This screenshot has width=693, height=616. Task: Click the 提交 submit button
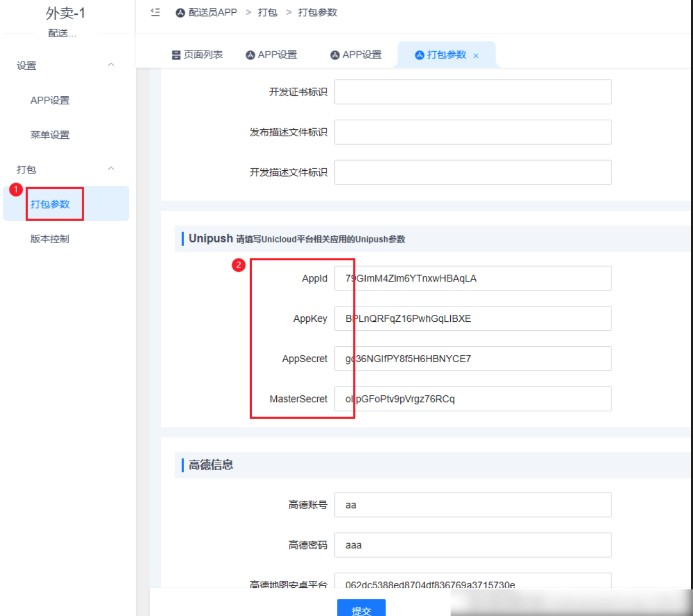point(361,610)
